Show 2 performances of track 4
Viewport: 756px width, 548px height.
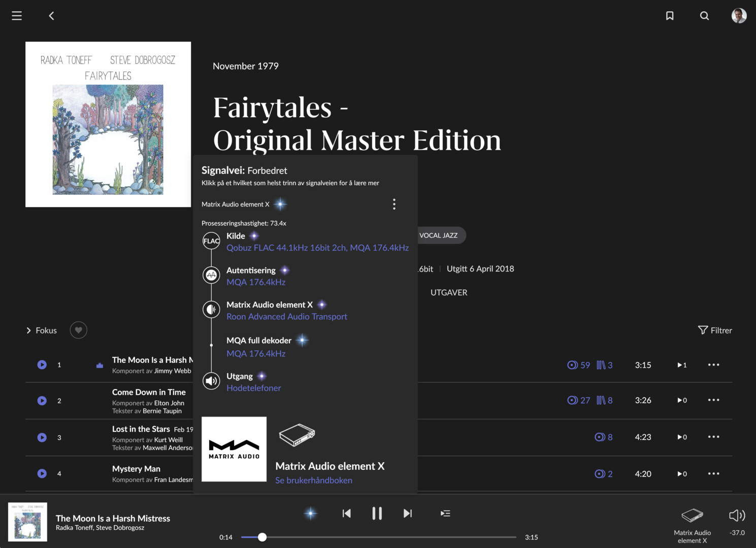click(x=603, y=474)
